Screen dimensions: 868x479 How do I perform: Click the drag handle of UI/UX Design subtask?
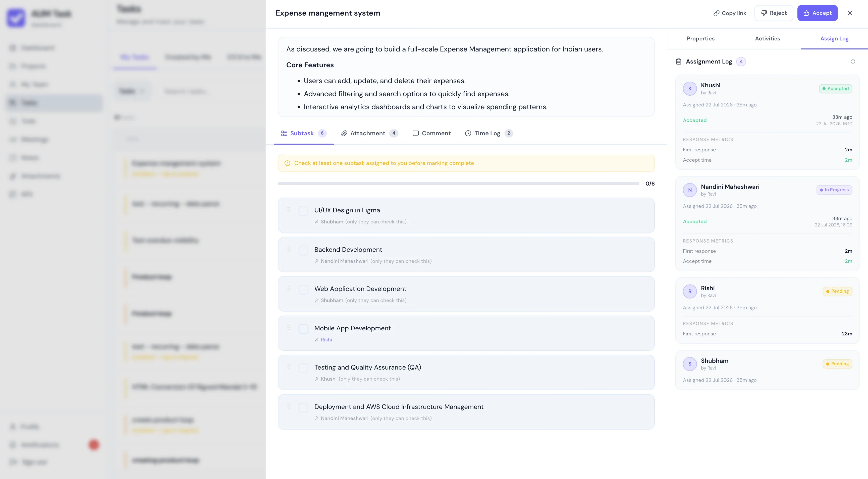point(289,210)
